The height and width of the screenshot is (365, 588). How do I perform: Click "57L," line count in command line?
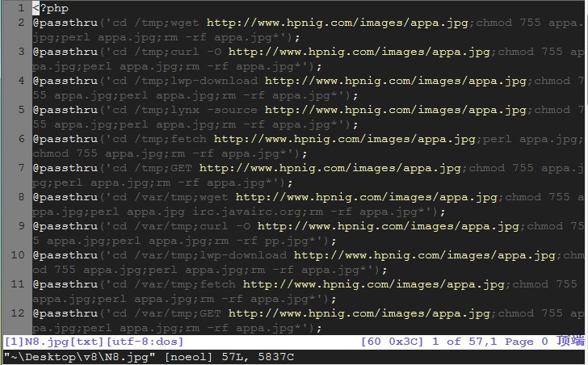pyautogui.click(x=235, y=357)
